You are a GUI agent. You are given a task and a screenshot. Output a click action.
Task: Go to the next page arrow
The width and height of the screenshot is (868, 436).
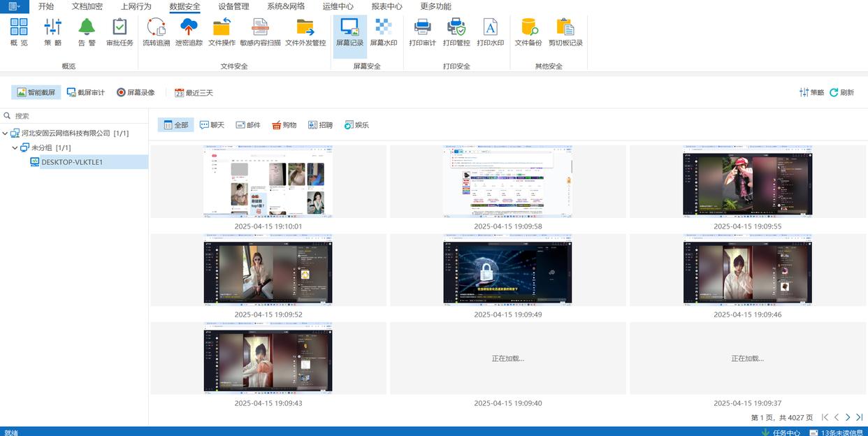tap(848, 417)
